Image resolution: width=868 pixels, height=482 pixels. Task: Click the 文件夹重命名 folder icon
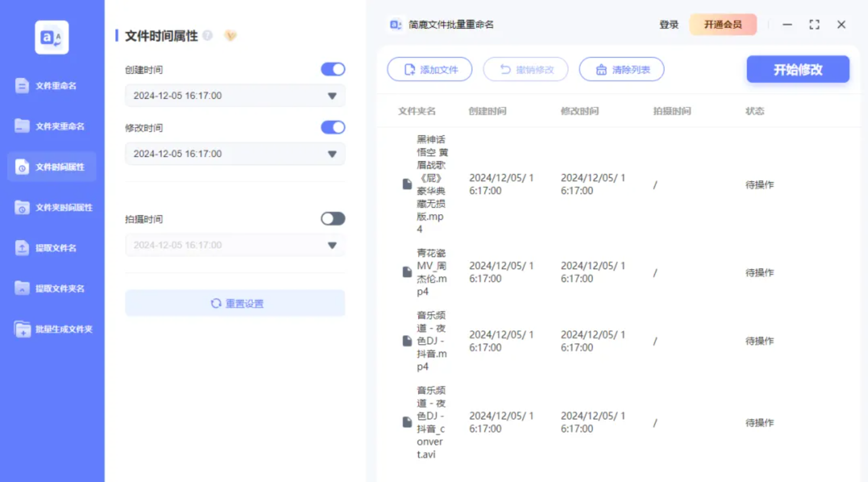pos(22,126)
